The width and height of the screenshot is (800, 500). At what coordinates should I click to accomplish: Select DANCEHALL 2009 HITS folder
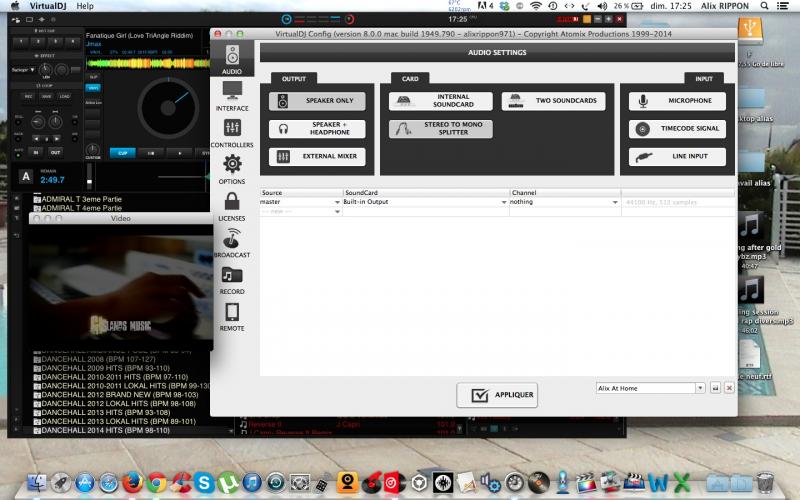102,368
